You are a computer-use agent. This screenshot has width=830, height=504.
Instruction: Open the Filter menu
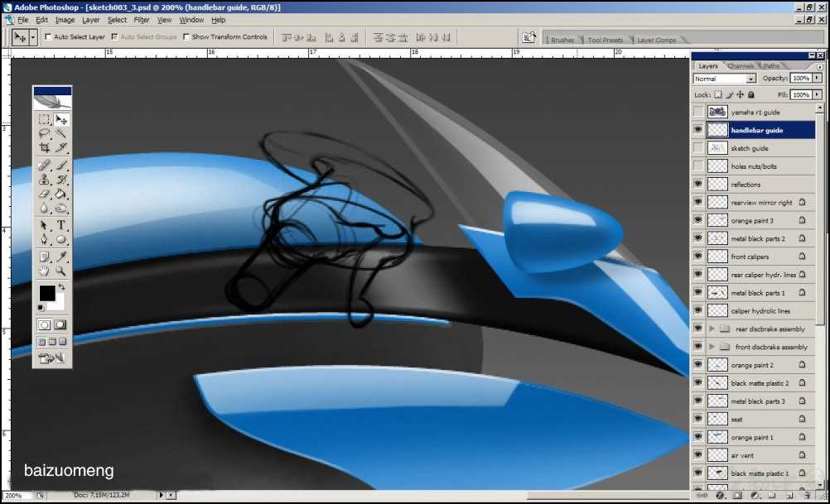[142, 20]
